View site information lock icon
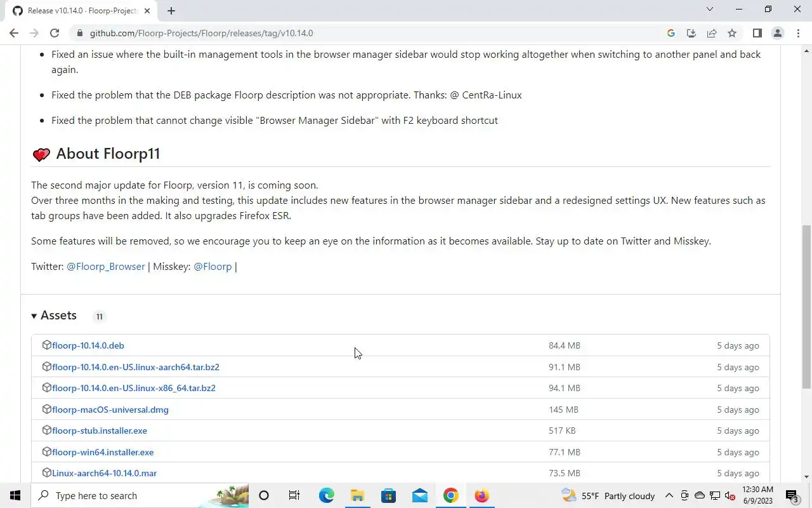Screen dimensions: 812x508 coord(79,33)
